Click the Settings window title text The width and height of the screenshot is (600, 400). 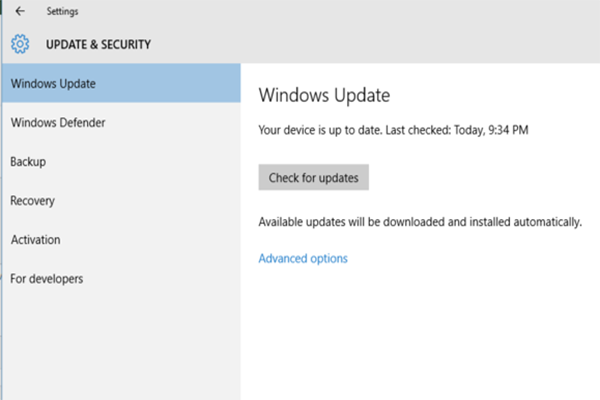tap(63, 12)
